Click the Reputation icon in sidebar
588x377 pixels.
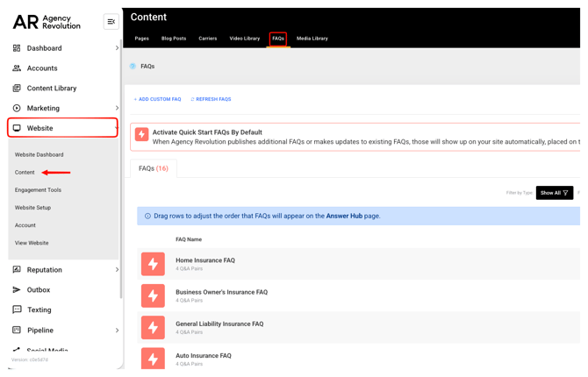17,270
